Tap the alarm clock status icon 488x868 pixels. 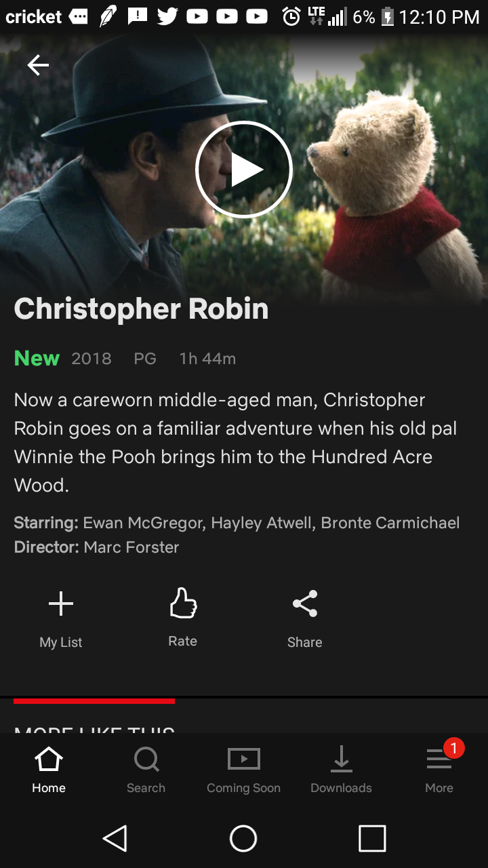[291, 17]
